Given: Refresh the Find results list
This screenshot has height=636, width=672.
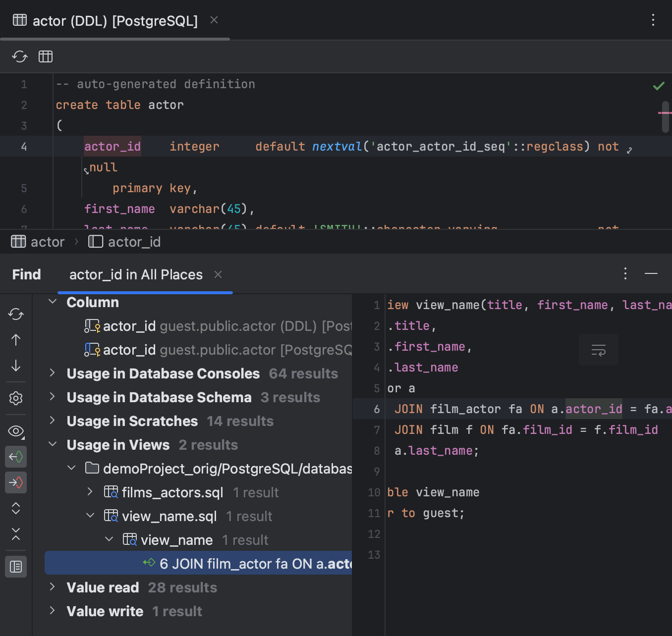Looking at the screenshot, I should 16,315.
